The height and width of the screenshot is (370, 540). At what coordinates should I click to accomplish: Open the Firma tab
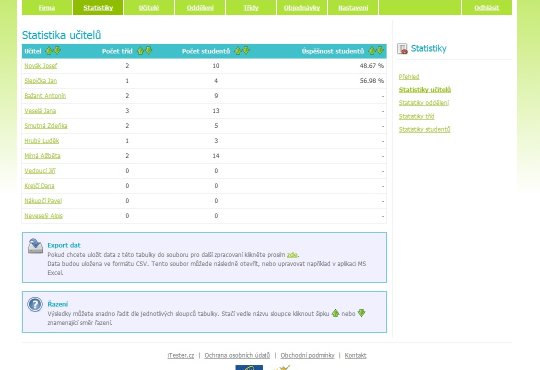click(x=47, y=8)
